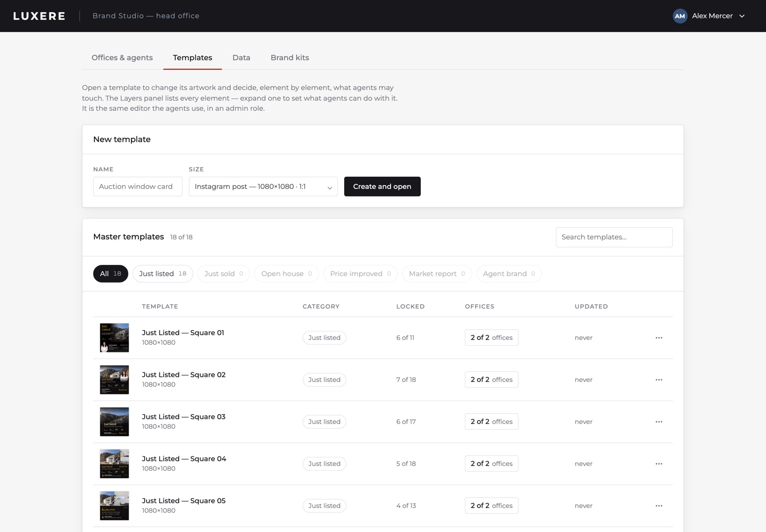Screen dimensions: 766x532
Task: Click the Updated column header
Action: tap(591, 307)
